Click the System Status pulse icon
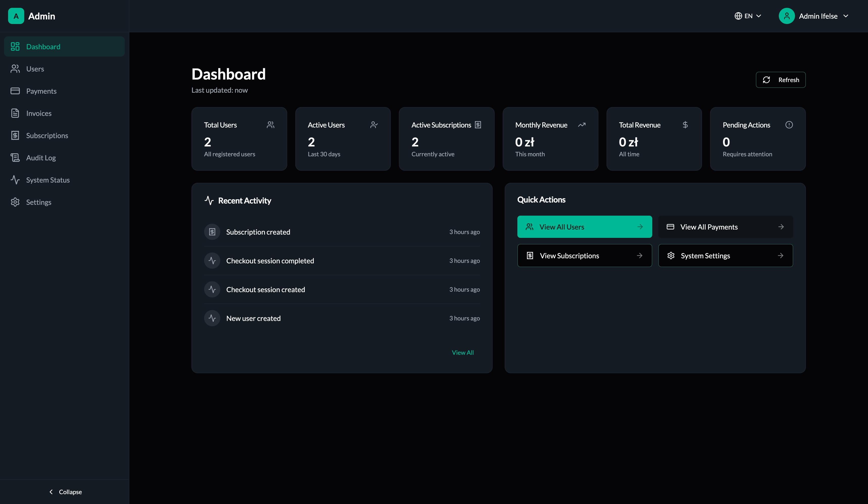 tap(15, 180)
